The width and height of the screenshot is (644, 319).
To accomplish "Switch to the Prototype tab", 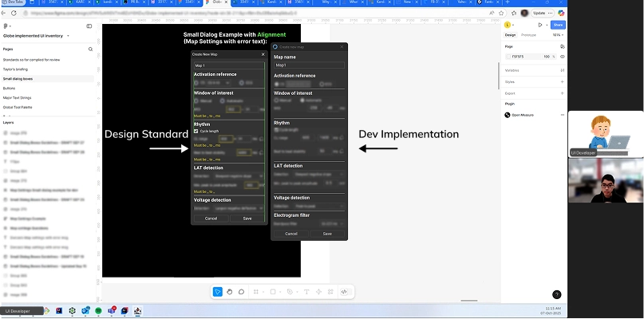I will pyautogui.click(x=528, y=35).
